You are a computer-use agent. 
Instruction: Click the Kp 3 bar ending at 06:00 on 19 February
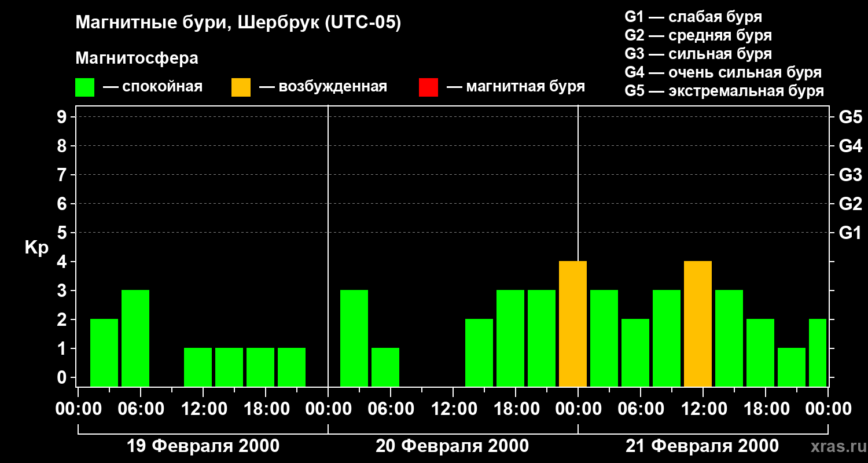pyautogui.click(x=135, y=338)
